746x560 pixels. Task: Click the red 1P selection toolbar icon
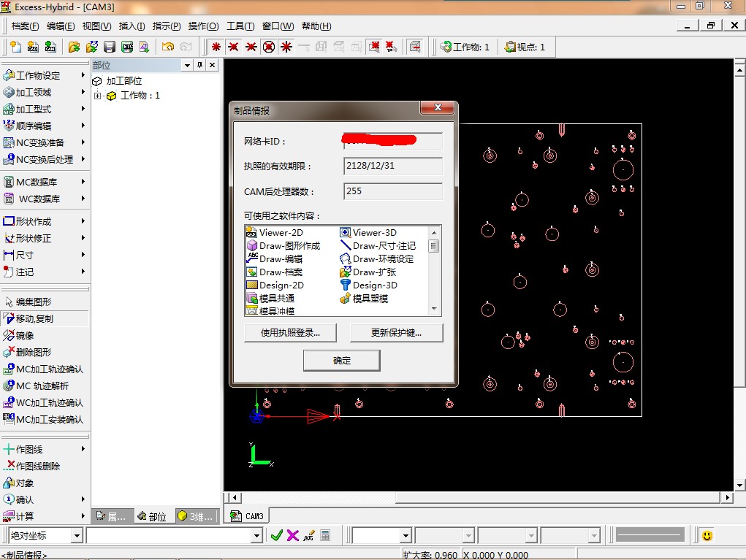(391, 47)
